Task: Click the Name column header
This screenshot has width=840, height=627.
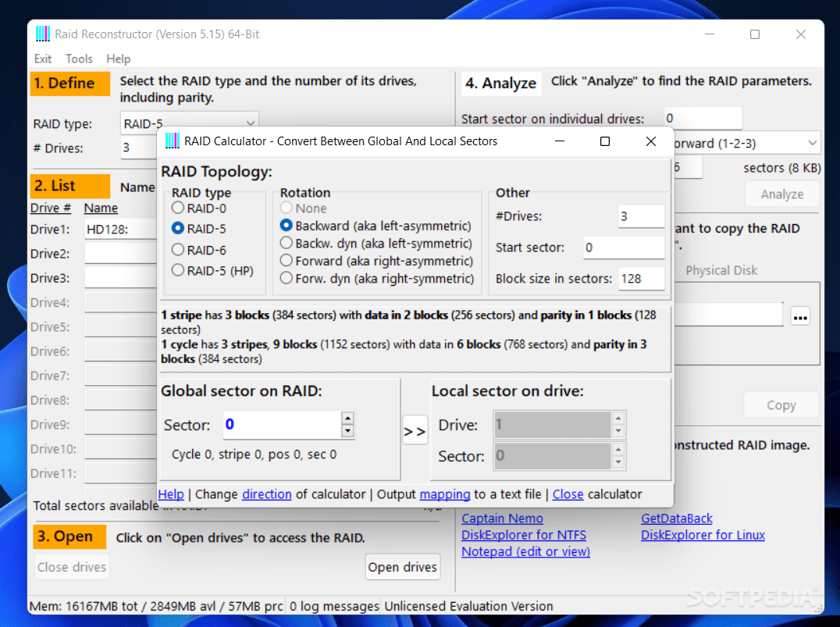Action: pyautogui.click(x=101, y=208)
